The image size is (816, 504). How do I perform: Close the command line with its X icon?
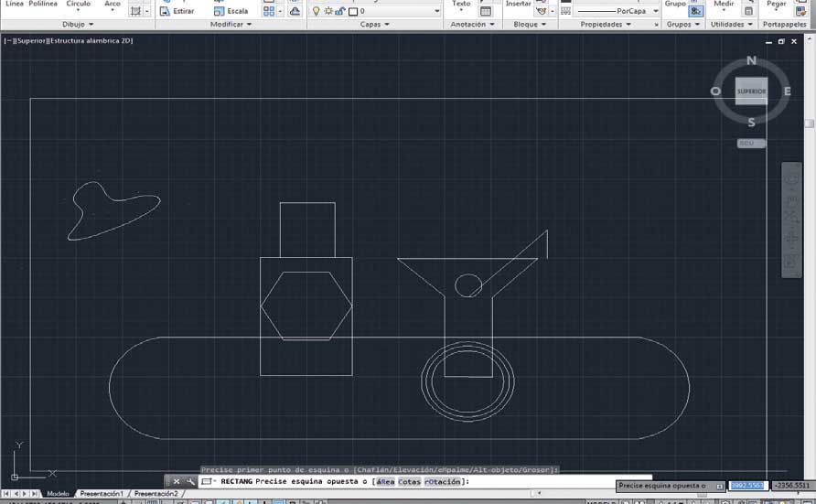(177, 482)
